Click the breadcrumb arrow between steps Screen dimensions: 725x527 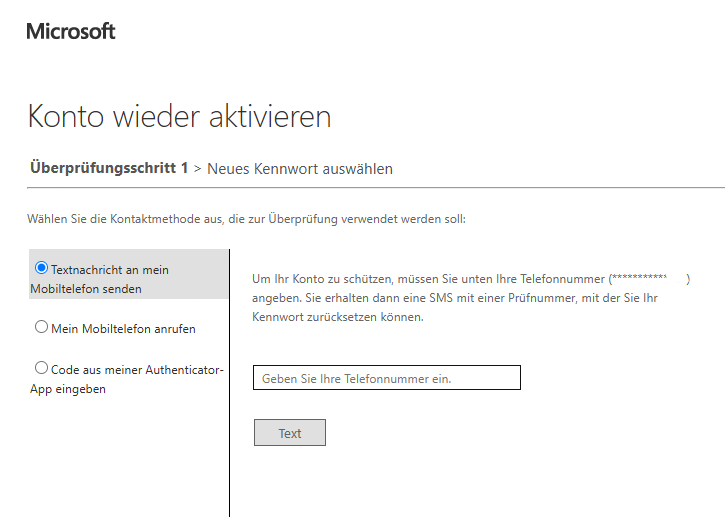[197, 169]
